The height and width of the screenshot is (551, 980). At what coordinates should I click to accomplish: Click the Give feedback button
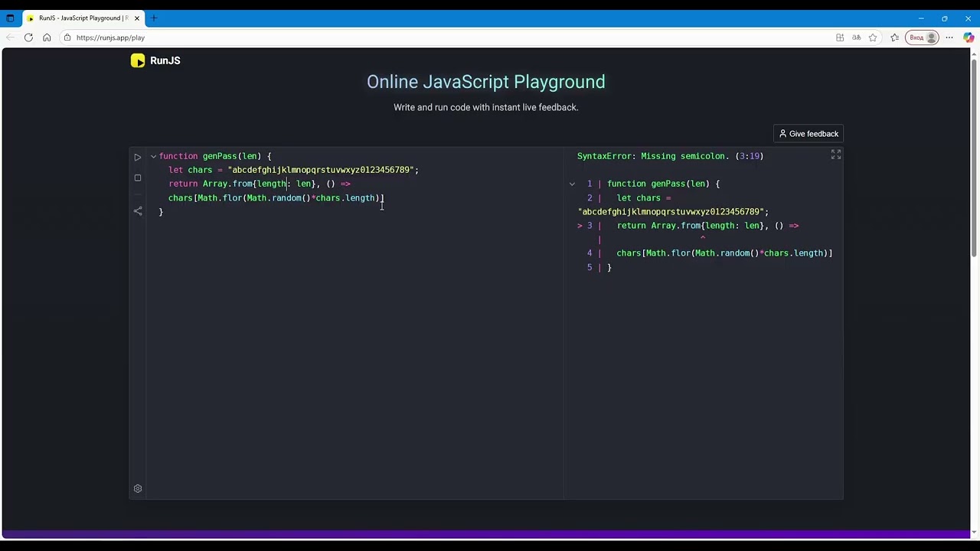pyautogui.click(x=808, y=134)
